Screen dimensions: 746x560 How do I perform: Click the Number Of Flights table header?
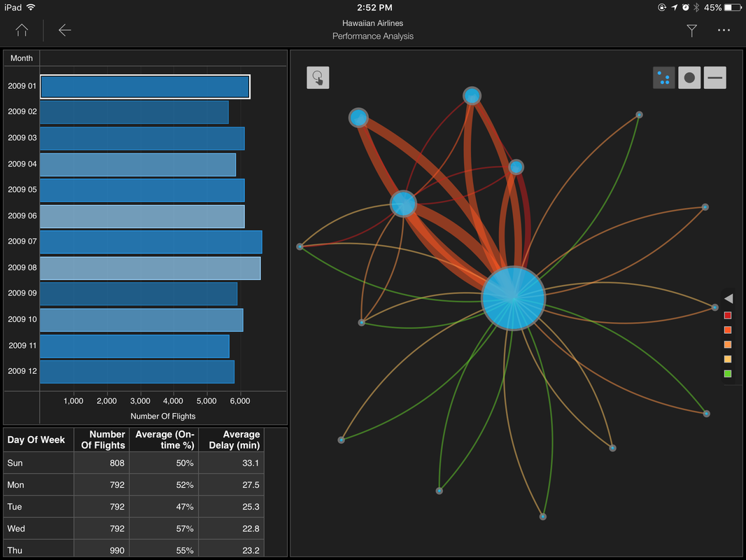point(101,440)
